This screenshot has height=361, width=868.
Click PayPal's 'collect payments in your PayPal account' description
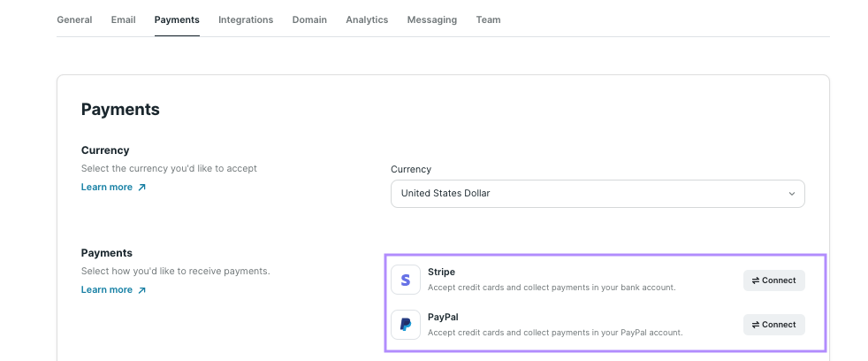tap(555, 332)
